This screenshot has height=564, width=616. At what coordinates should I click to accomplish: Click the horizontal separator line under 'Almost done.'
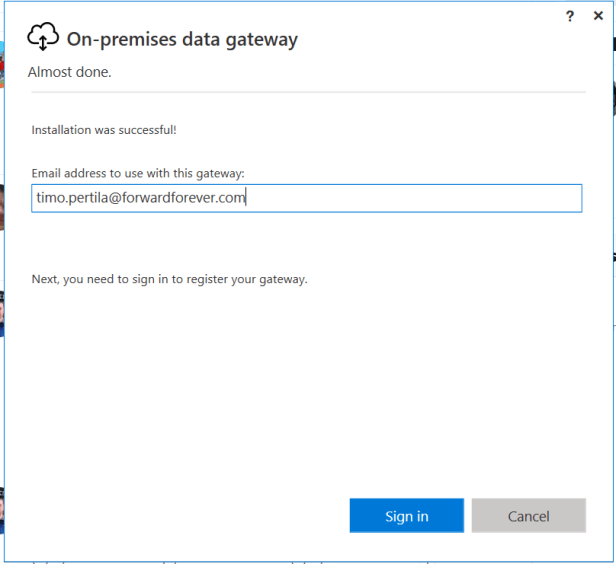click(307, 92)
